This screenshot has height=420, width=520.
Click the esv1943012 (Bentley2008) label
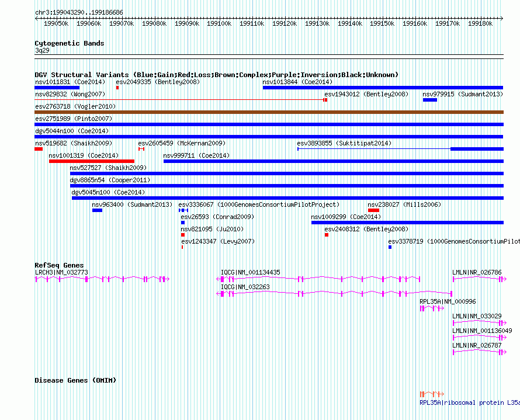coord(366,94)
